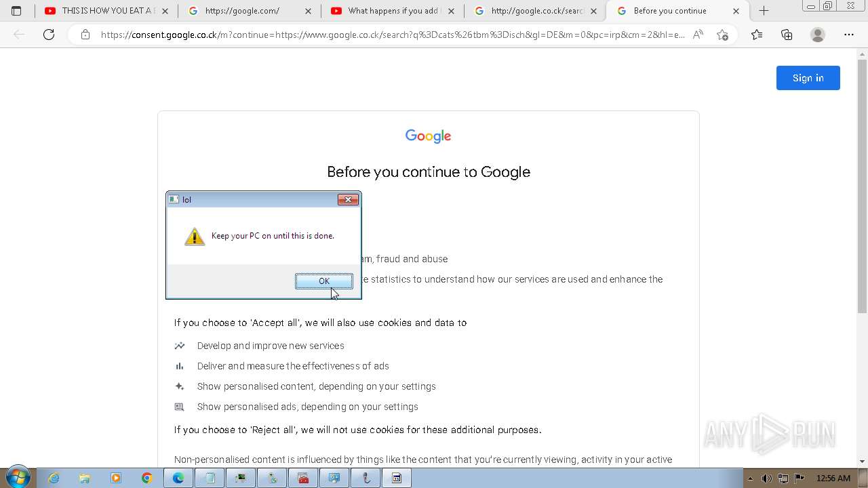Click 'Show personalised ads' line
Screen dimensions: 868x488
(x=308, y=407)
